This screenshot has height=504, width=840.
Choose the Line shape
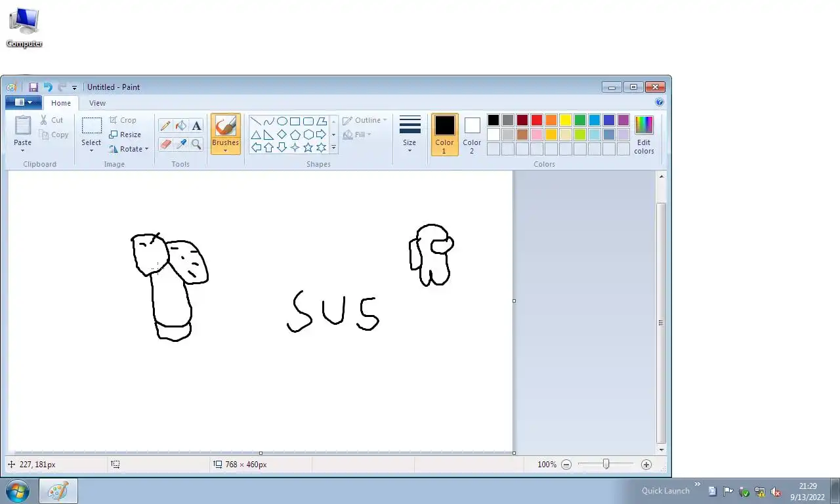click(x=256, y=121)
